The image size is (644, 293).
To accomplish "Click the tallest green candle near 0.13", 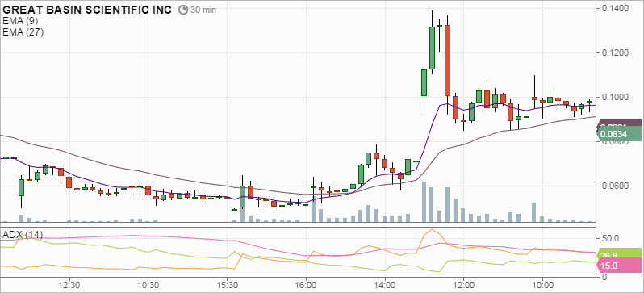I will [x=432, y=48].
